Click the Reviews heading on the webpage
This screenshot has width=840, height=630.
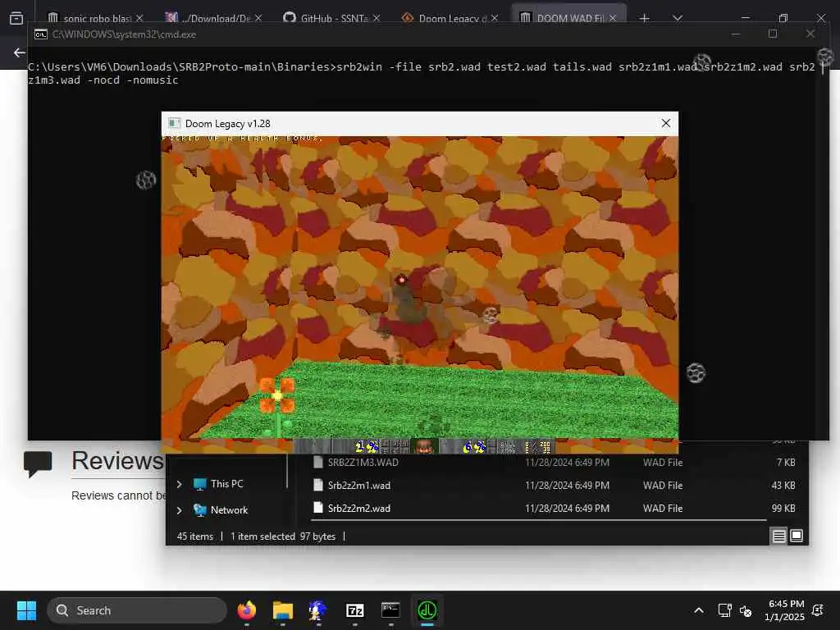117,461
